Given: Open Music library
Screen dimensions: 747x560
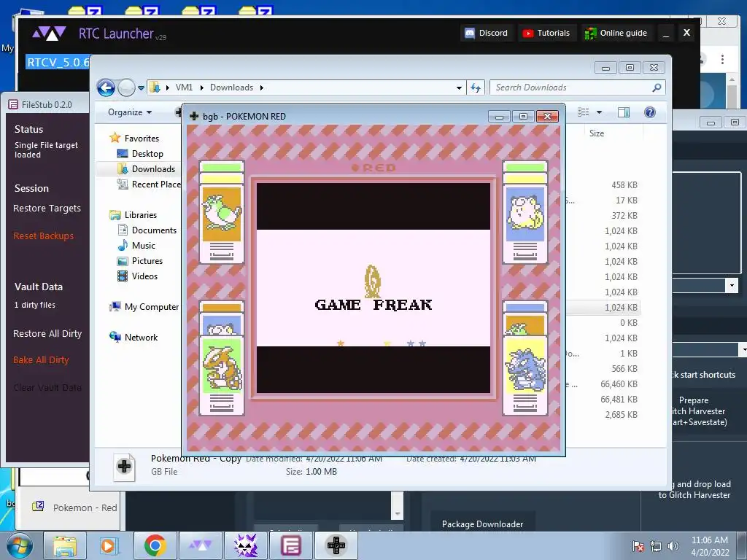Looking at the screenshot, I should (136, 246).
